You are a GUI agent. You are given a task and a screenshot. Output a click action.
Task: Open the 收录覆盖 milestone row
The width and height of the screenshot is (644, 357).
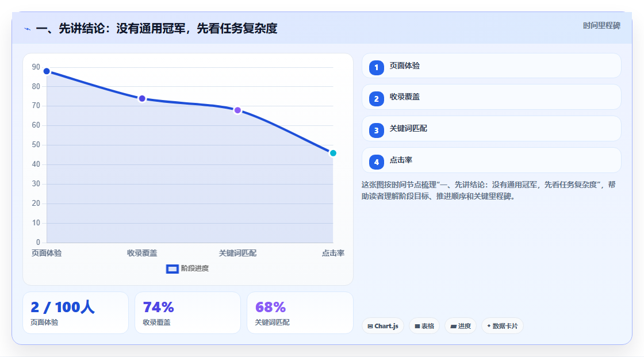[491, 97]
